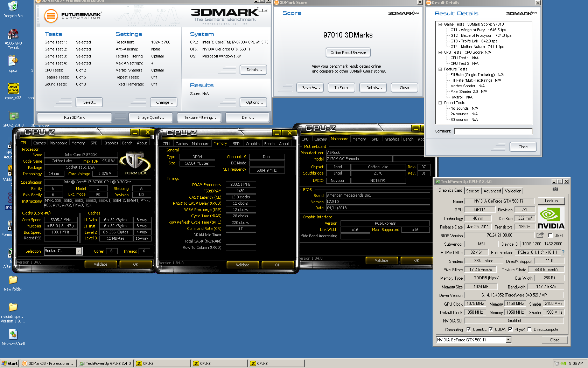Open the Bench tab in left CPU-Z
The image size is (588, 368).
tap(127, 143)
